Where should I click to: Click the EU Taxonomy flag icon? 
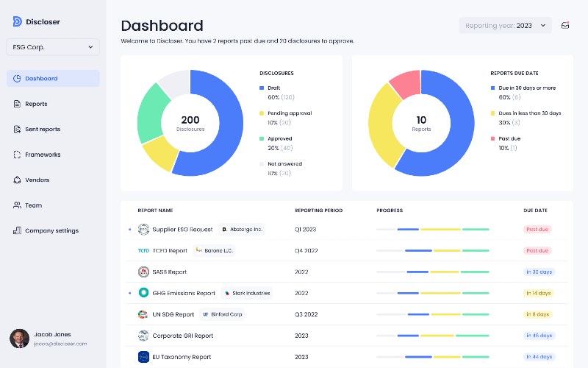143,357
